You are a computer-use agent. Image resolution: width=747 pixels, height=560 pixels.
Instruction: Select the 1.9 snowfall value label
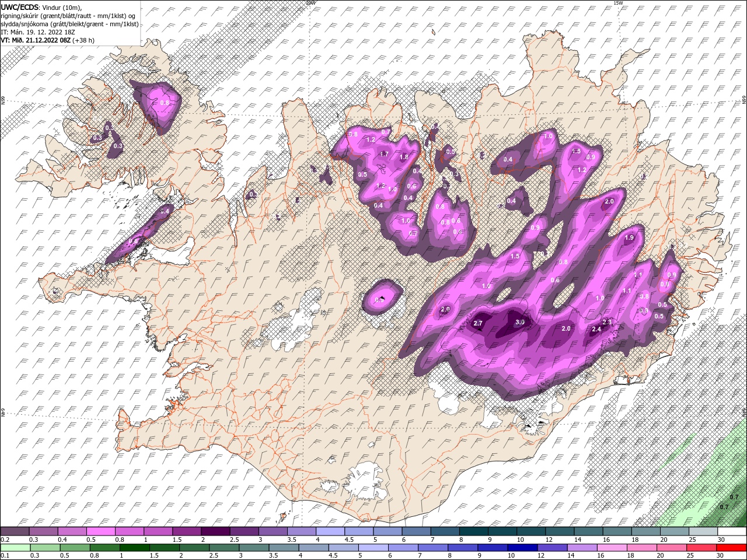click(x=629, y=238)
